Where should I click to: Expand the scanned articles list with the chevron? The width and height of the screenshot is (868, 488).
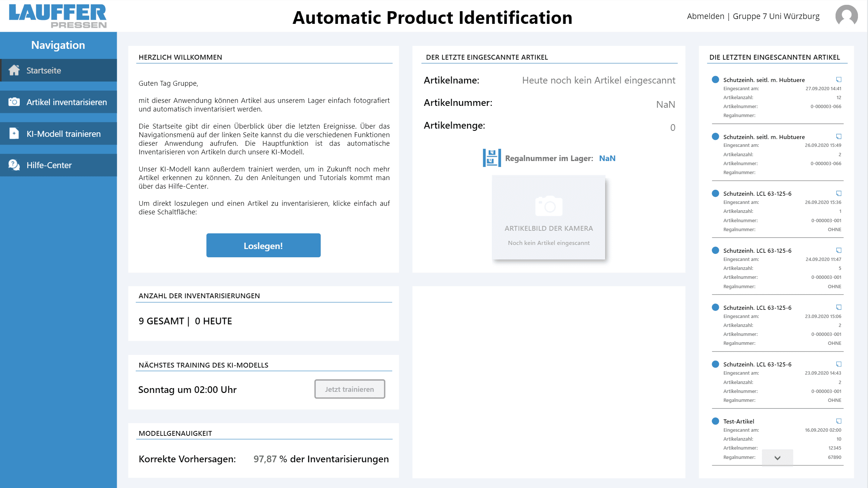click(x=777, y=458)
